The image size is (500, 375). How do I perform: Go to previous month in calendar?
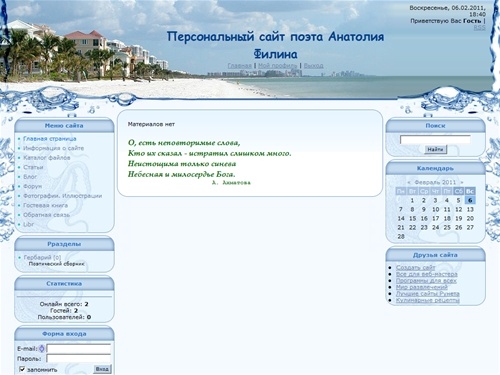point(409,182)
